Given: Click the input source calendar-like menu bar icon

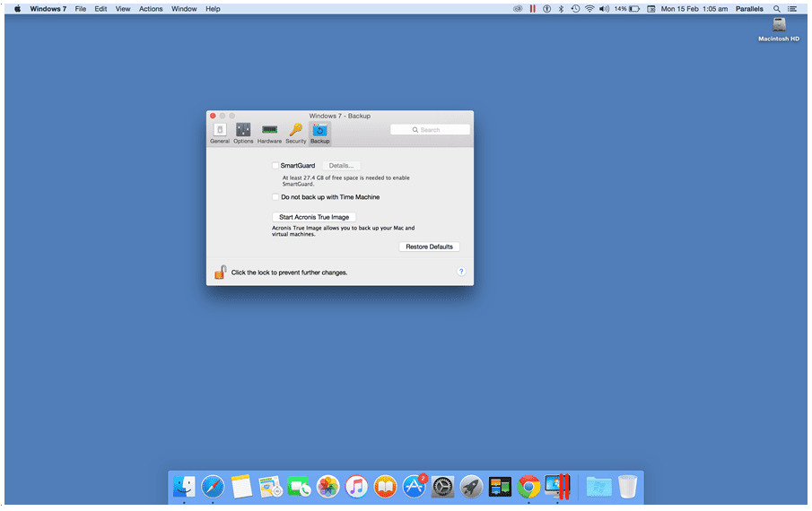Looking at the screenshot, I should (651, 9).
